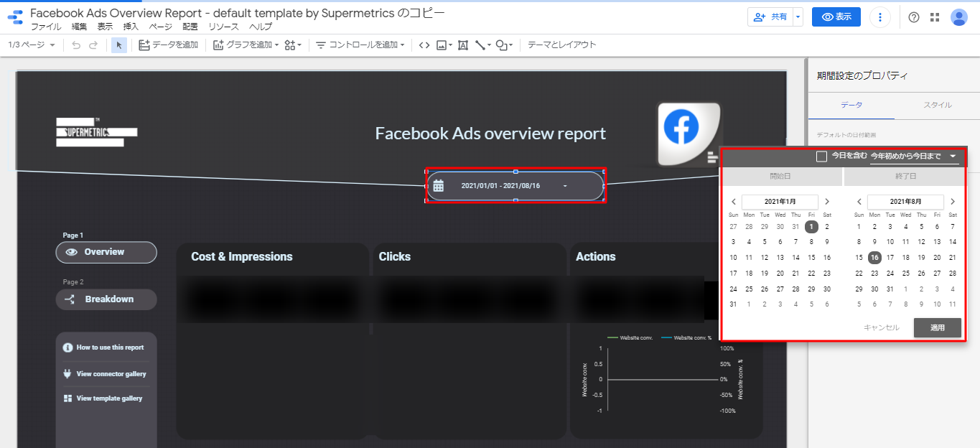Select the Actions section heading
The width and height of the screenshot is (980, 448).
pyautogui.click(x=596, y=256)
